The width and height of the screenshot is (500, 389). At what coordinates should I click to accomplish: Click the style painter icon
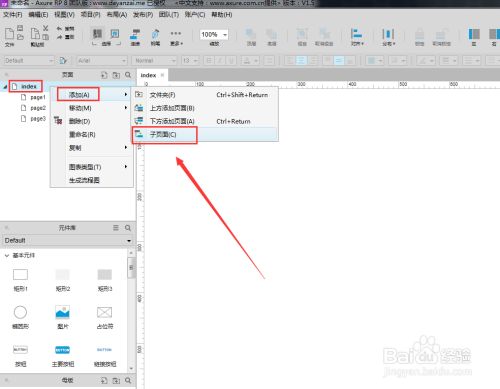click(63, 60)
